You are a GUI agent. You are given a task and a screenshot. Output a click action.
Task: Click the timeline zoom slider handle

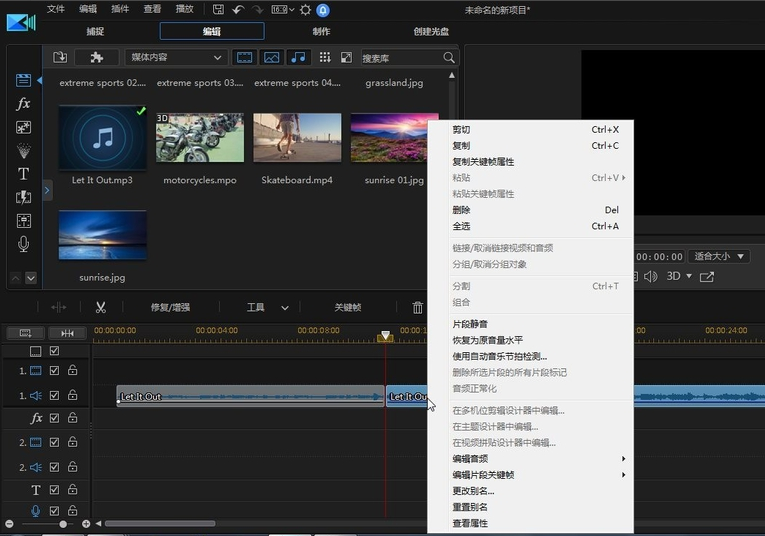point(63,524)
